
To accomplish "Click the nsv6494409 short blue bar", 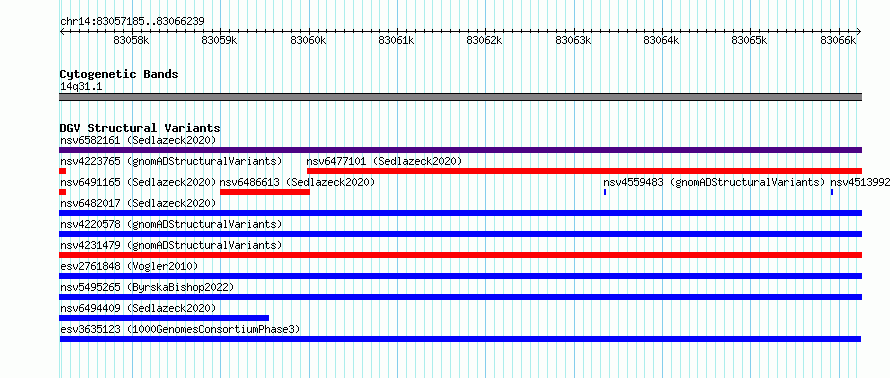I will pos(164,318).
